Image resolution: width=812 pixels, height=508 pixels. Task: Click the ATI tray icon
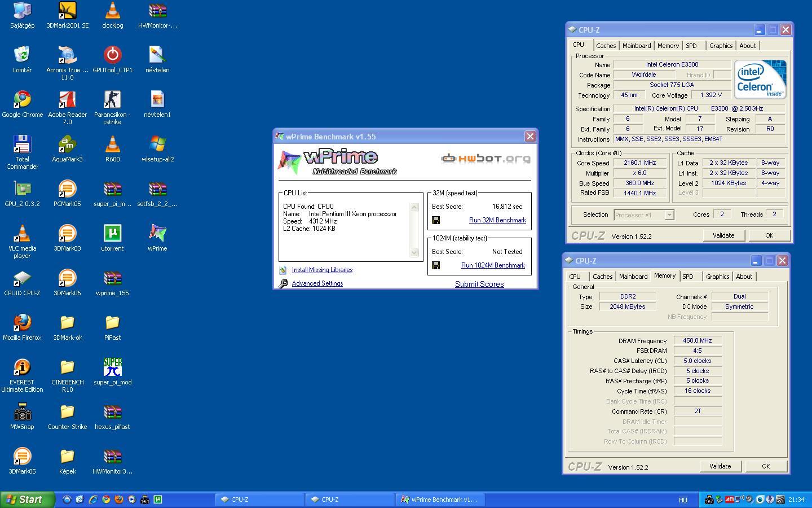click(729, 500)
